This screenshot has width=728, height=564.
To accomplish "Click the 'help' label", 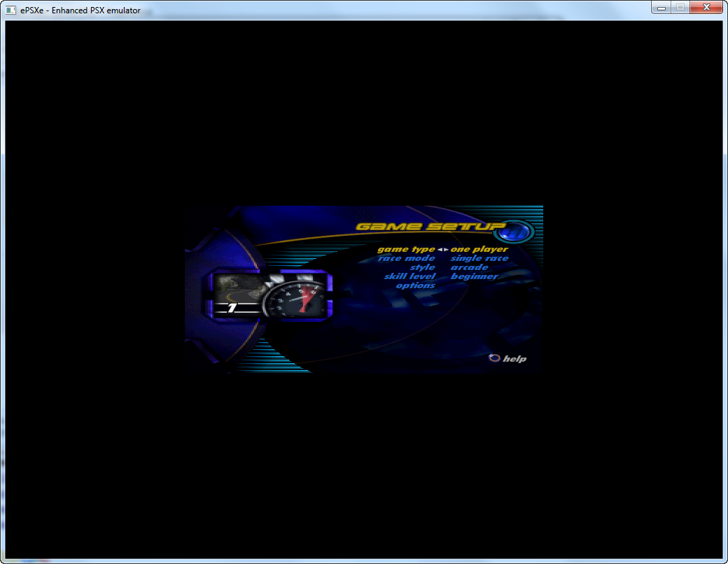I will 514,359.
